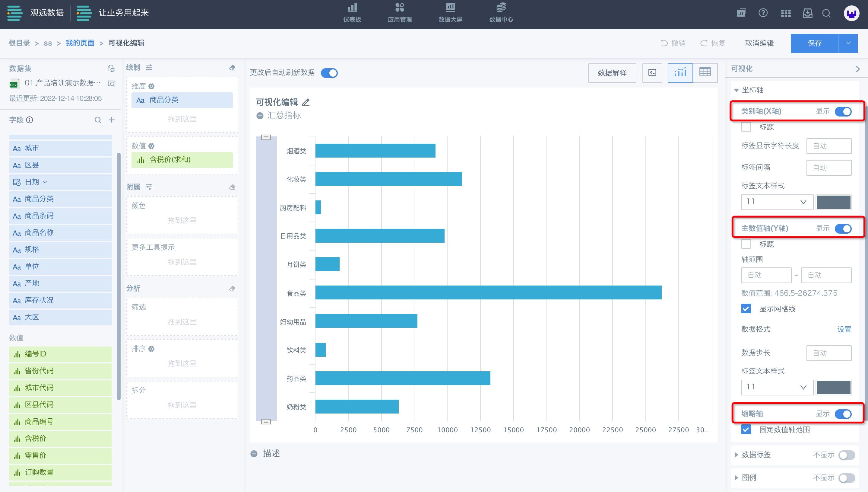Click the thumbnail axis bottom handle
This screenshot has height=492, width=868.
266,422
